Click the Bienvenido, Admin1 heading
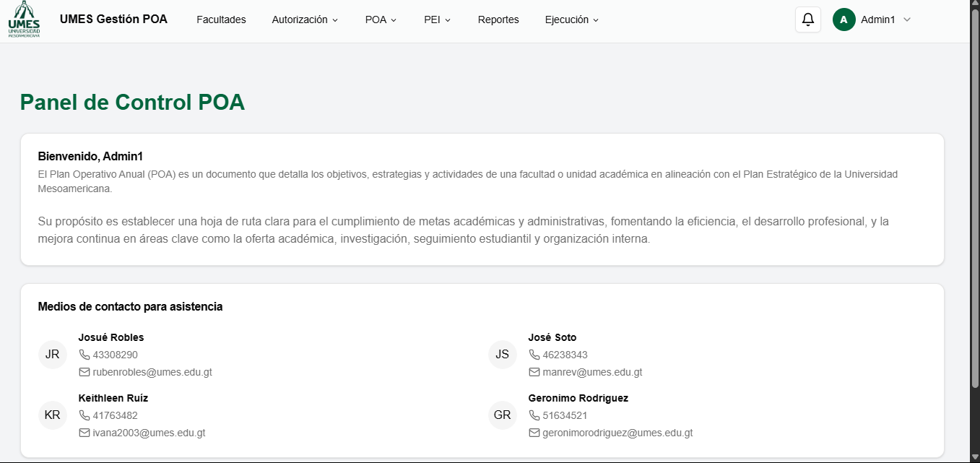 pos(90,156)
